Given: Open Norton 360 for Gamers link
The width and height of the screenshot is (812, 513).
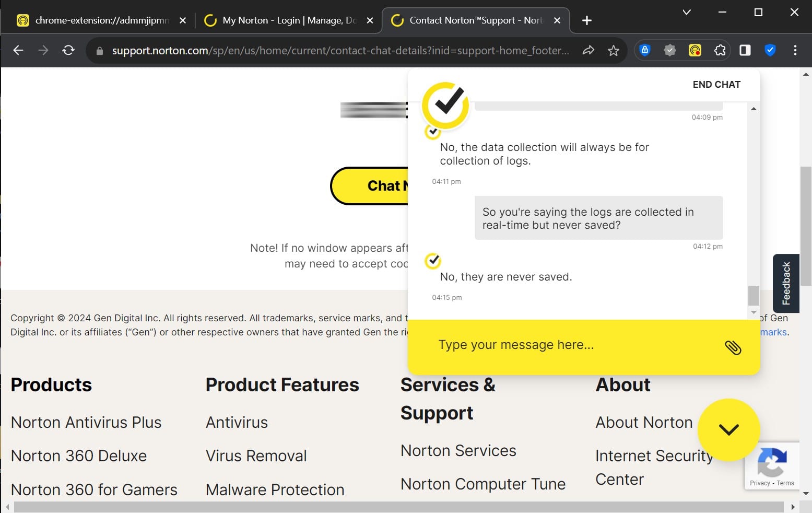Looking at the screenshot, I should [94, 489].
